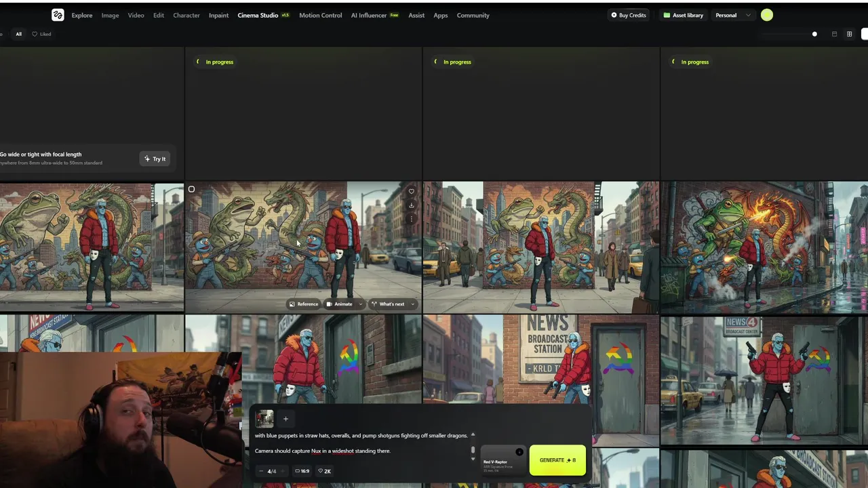Open the Character section
This screenshot has width=868, height=488.
(186, 15)
